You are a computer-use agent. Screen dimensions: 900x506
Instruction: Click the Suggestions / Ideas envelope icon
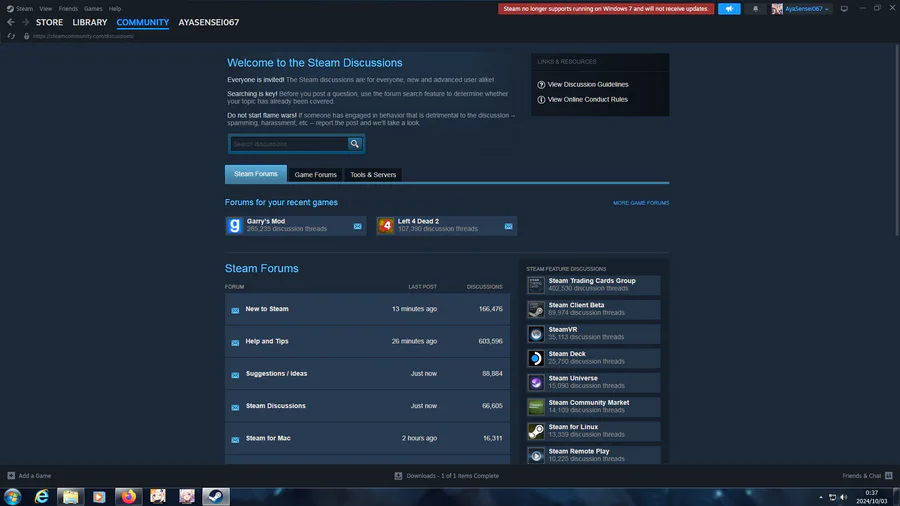click(x=235, y=375)
